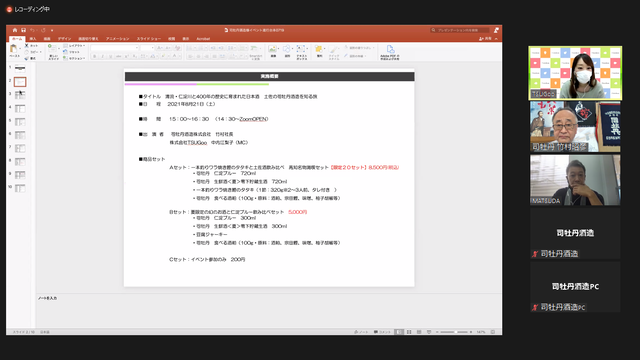The width and height of the screenshot is (640, 360).
Task: Click the Text Box icon
Action: [301, 49]
